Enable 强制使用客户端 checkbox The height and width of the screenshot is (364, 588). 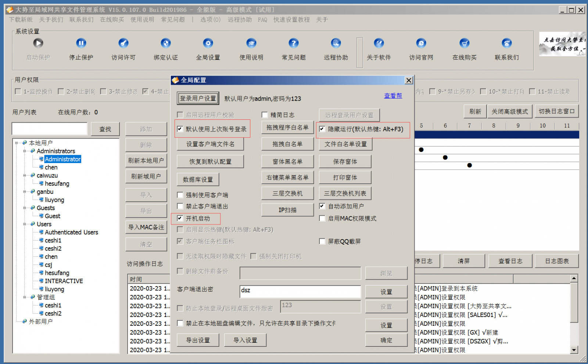coord(180,195)
